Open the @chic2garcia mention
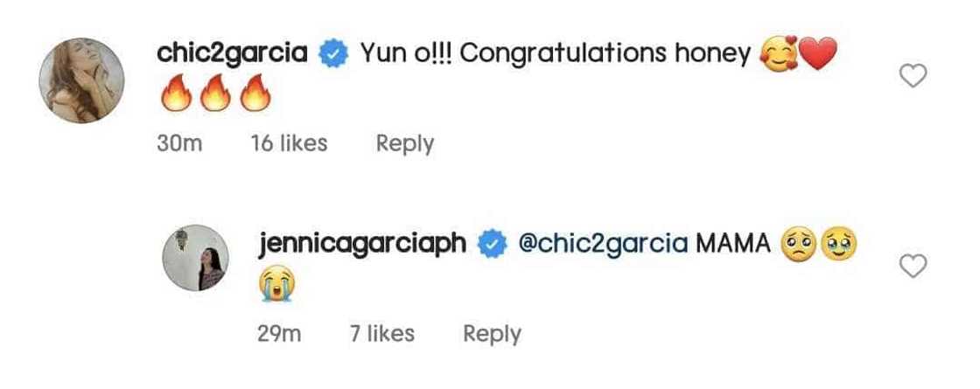The image size is (980, 389). pyautogui.click(x=604, y=244)
